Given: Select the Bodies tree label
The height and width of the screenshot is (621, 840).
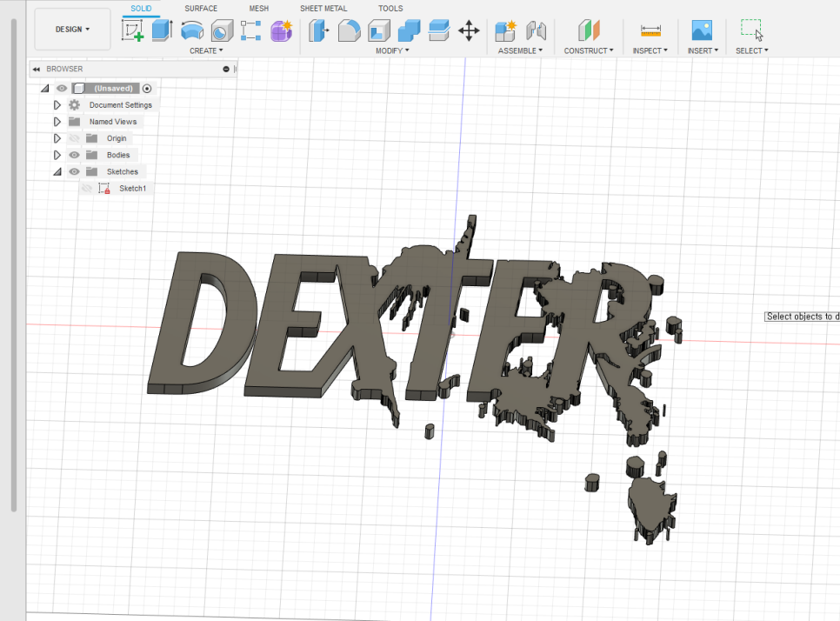Looking at the screenshot, I should tap(118, 155).
